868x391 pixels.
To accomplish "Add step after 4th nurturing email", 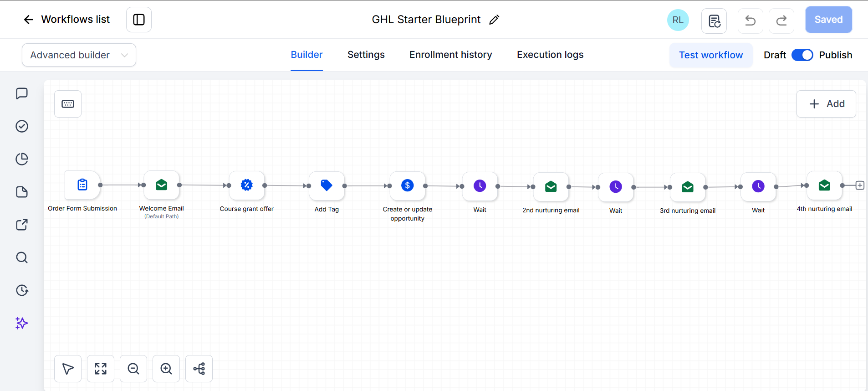I will (x=860, y=185).
